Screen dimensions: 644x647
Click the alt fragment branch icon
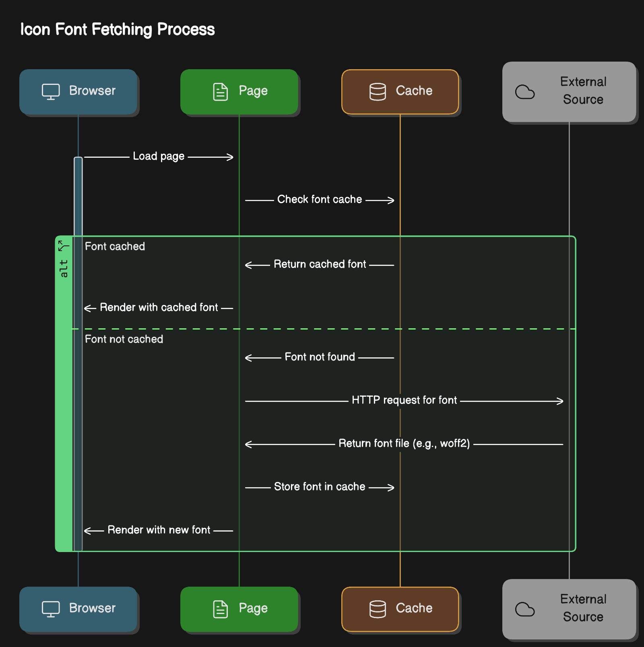pos(64,246)
